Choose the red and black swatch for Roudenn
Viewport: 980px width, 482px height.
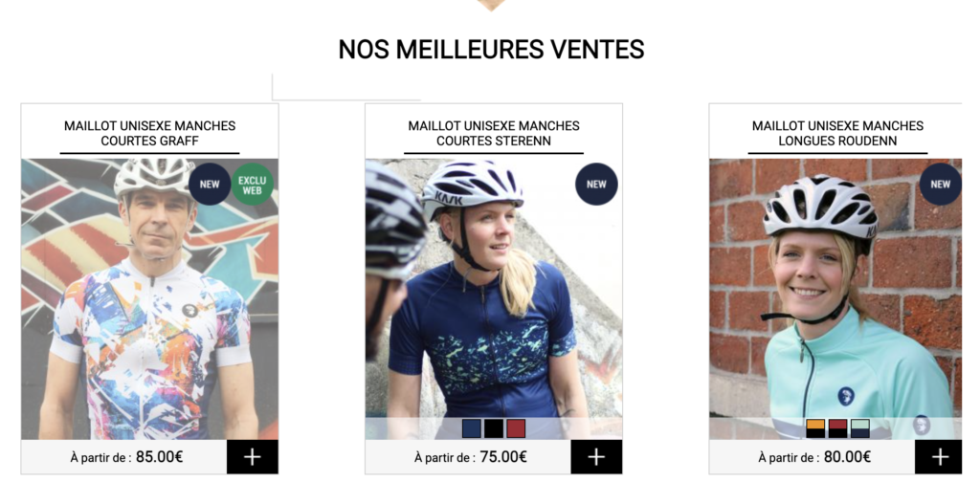click(837, 428)
